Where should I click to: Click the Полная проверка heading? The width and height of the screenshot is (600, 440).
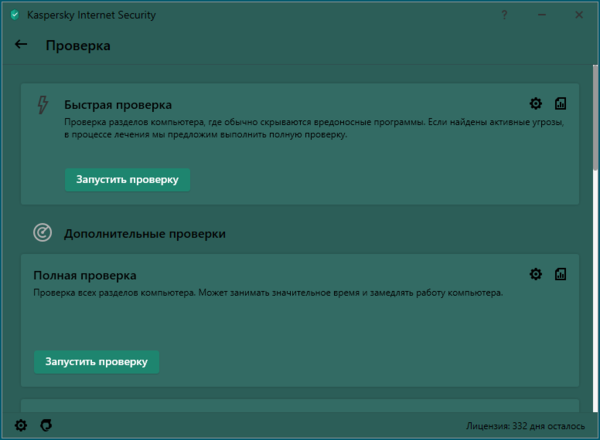point(85,275)
